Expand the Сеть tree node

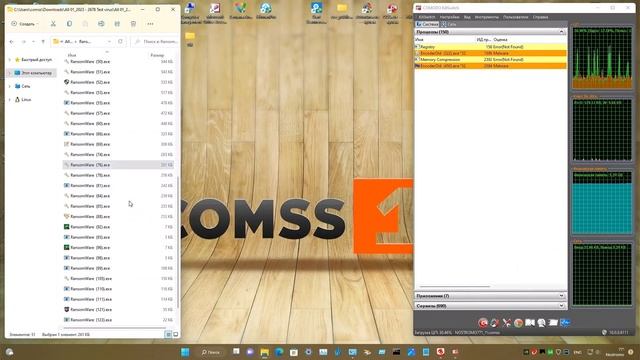[x=10, y=86]
